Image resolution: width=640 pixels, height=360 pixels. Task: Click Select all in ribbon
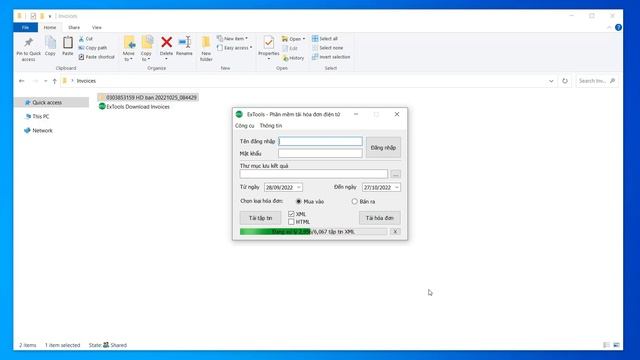pyautogui.click(x=325, y=39)
